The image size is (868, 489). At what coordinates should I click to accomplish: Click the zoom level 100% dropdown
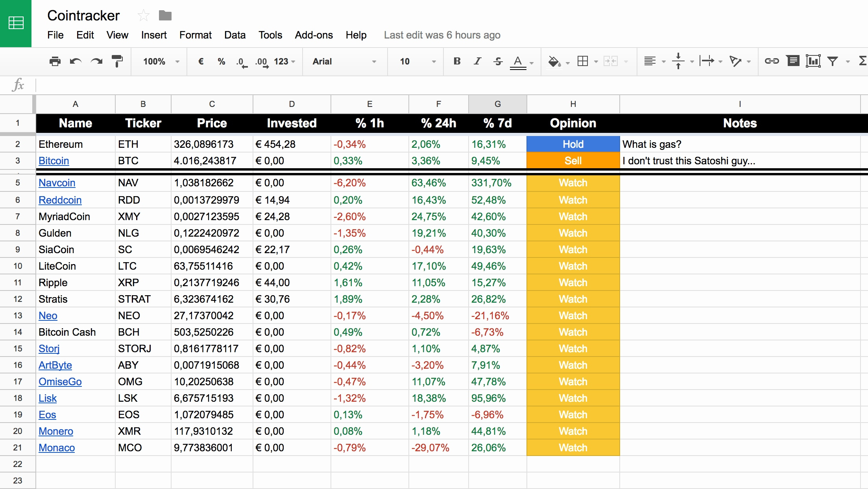[157, 62]
